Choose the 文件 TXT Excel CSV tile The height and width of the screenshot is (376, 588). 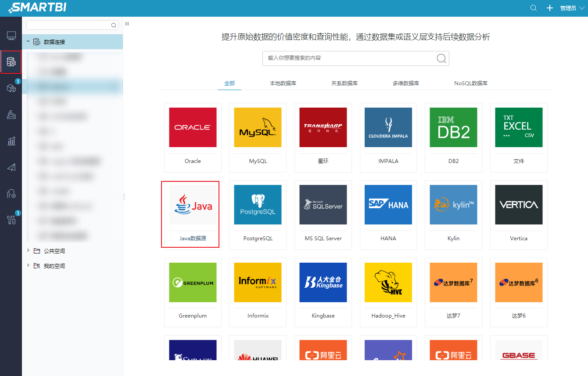coord(519,137)
